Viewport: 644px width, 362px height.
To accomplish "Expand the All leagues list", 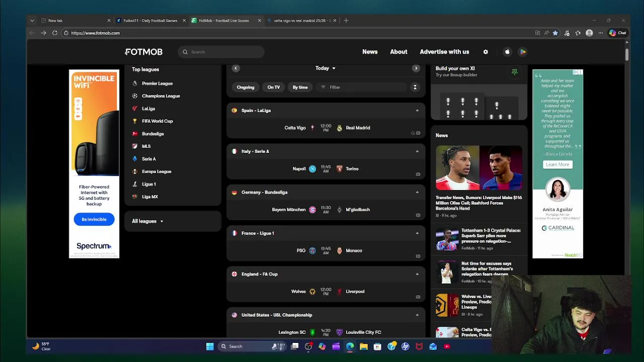I will click(x=147, y=221).
